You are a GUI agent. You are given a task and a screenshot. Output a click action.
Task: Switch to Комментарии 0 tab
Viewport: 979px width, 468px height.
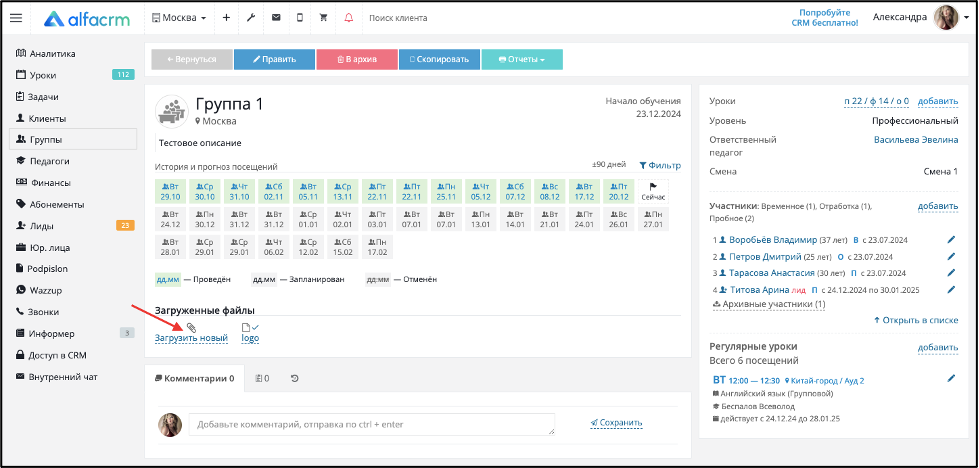(x=194, y=378)
